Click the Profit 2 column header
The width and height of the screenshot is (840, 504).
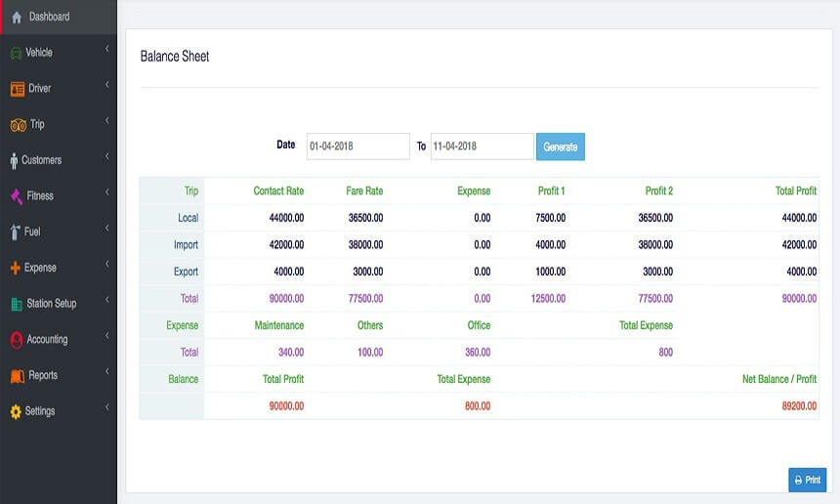pos(659,191)
